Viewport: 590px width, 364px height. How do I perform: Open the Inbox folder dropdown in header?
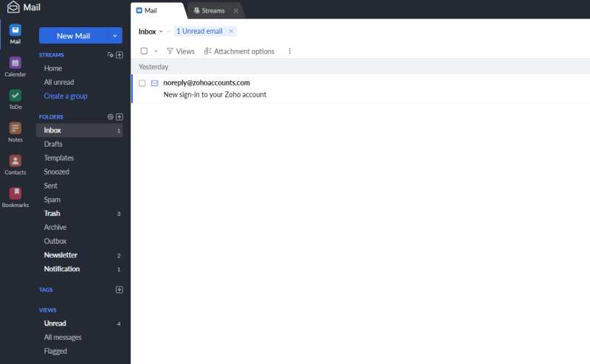pos(150,32)
